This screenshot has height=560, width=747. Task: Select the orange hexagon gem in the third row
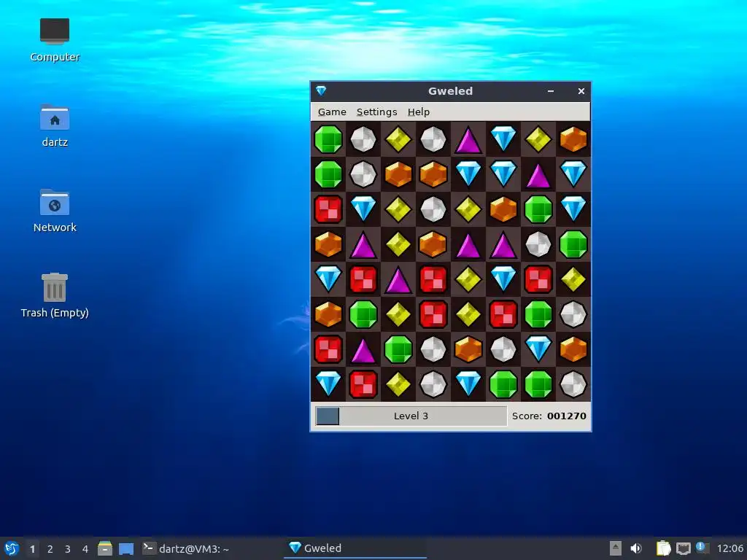503,209
